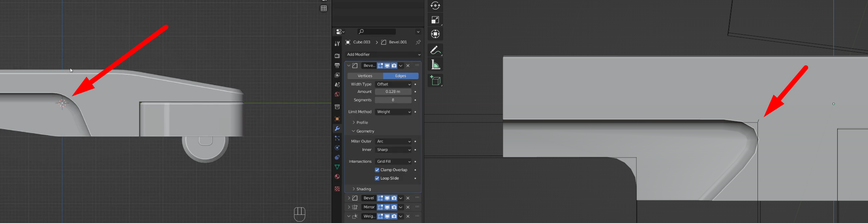Expand the Profile section

[362, 123]
